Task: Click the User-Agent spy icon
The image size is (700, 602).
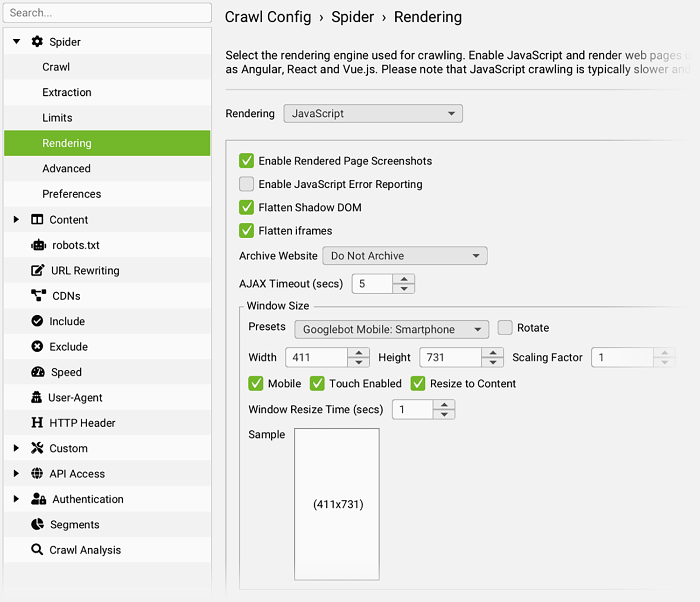Action: (x=36, y=397)
